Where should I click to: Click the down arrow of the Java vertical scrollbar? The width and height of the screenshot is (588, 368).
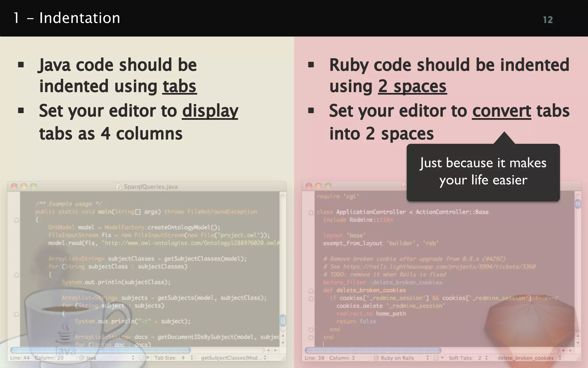(x=283, y=343)
